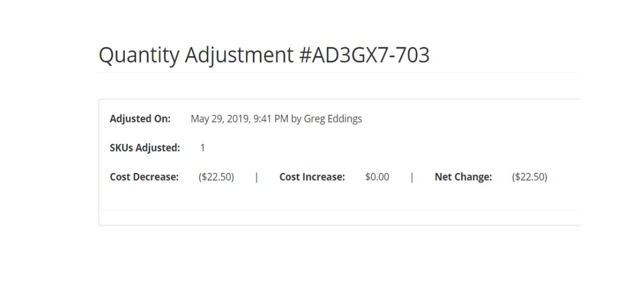This screenshot has width=644, height=295.
Task: Open the Greg Eddings user name
Action: tap(333, 119)
